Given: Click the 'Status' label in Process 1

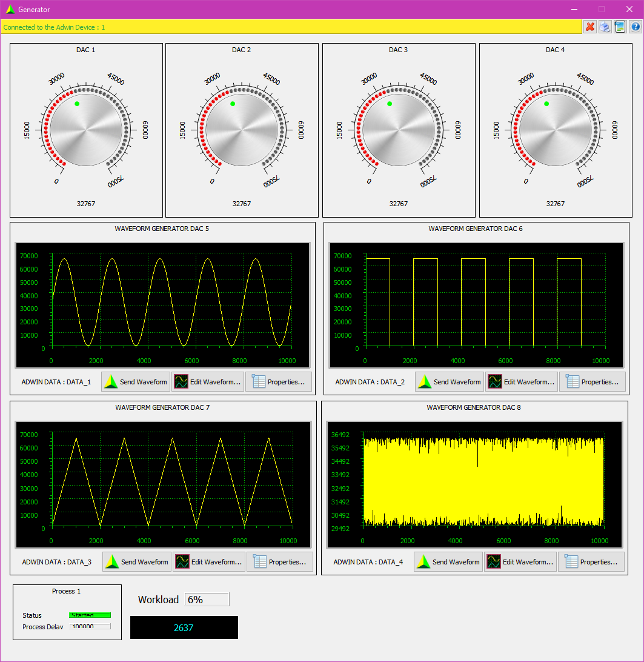Looking at the screenshot, I should (32, 615).
